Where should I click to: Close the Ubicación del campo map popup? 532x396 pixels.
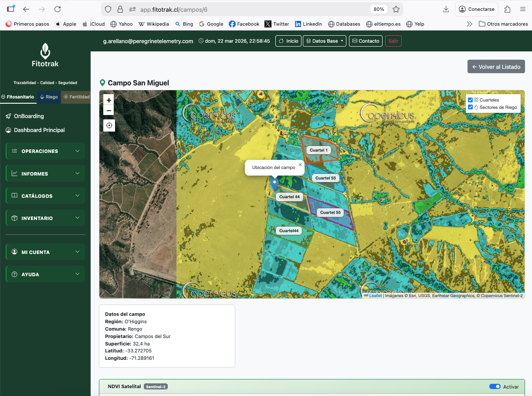(x=300, y=164)
